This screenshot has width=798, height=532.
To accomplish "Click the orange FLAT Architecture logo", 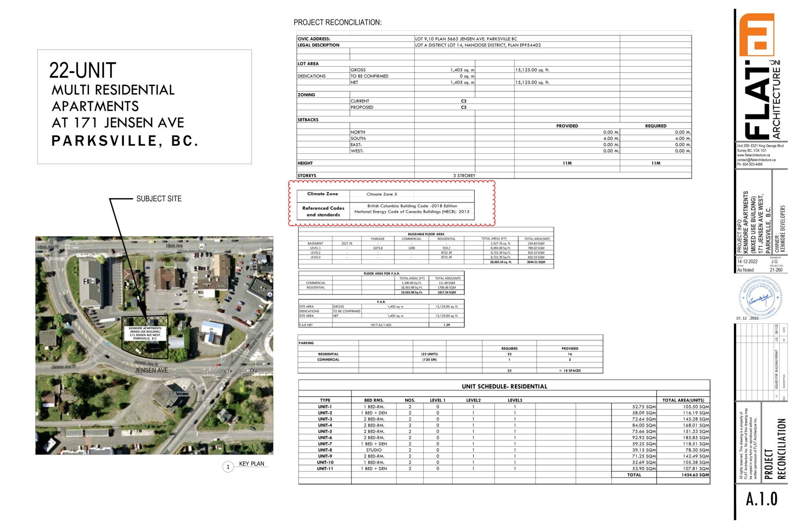I will (x=756, y=34).
